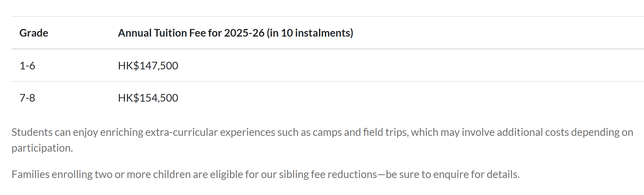644x195 pixels.
Task: Click the HK$147,500 fee amount
Action: pyautogui.click(x=148, y=66)
